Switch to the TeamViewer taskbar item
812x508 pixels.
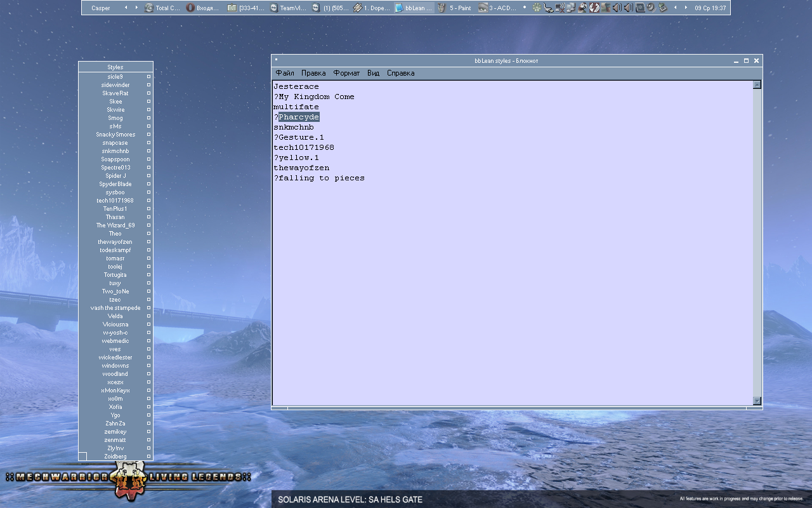point(287,8)
